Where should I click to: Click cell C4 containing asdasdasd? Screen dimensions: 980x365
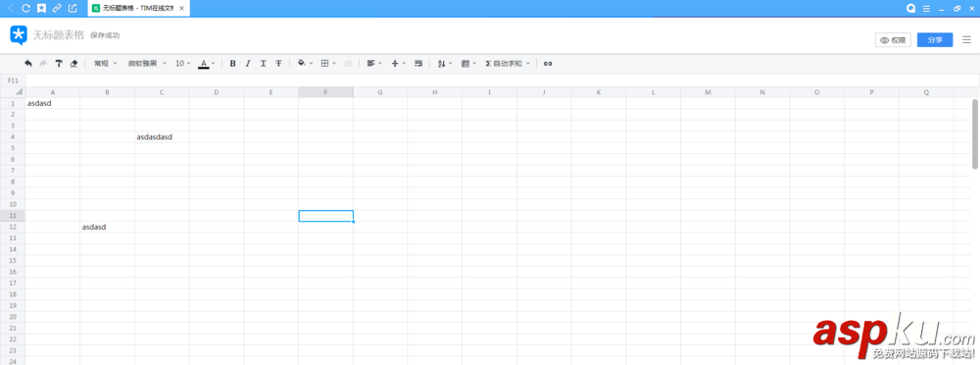point(162,136)
